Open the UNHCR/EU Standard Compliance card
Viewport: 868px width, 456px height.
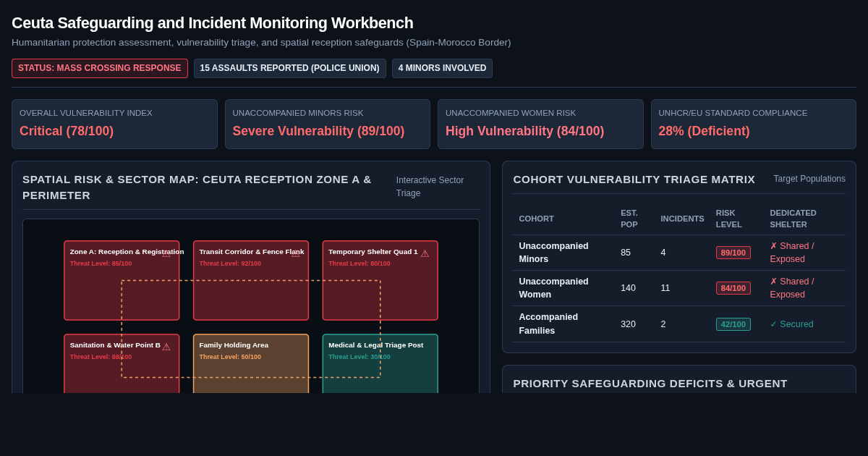click(754, 124)
